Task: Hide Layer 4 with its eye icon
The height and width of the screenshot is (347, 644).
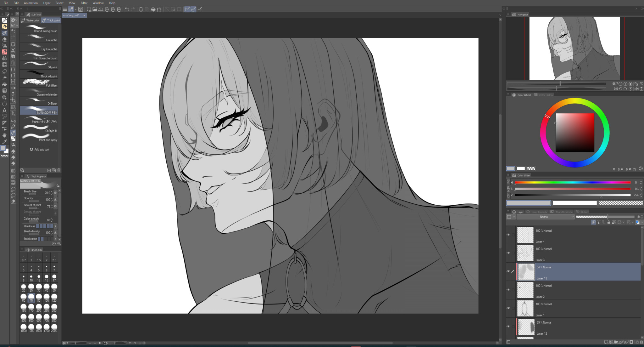Action: [x=508, y=235]
